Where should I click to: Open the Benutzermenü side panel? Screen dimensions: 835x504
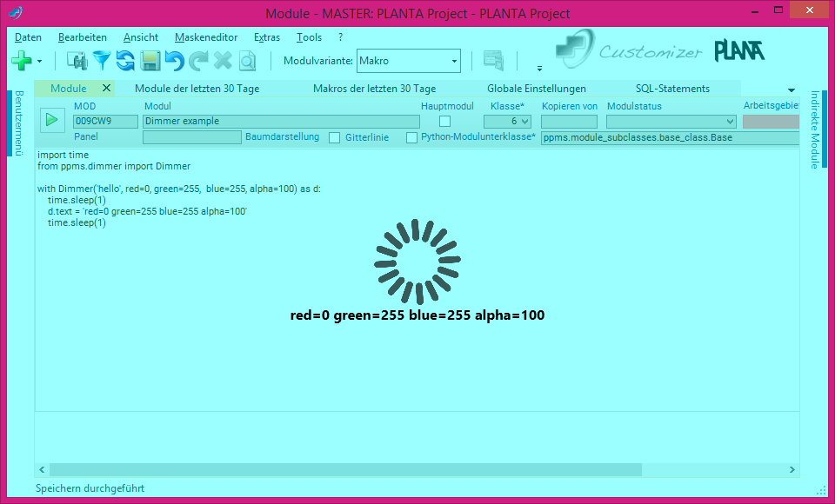coord(17,123)
